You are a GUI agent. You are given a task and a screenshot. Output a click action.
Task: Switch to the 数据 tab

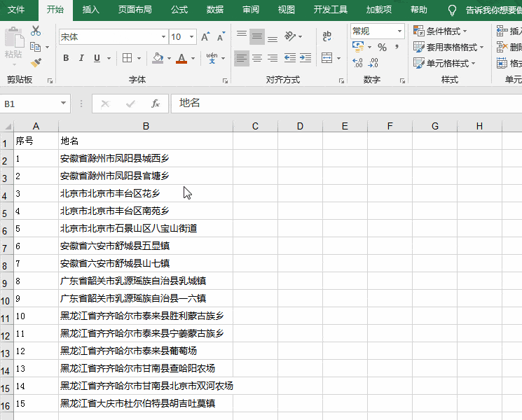pos(214,10)
